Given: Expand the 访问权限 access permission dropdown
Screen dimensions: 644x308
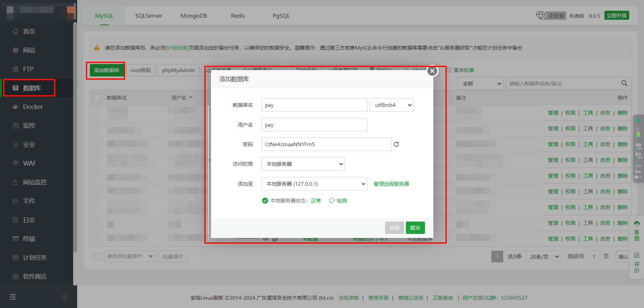Looking at the screenshot, I should [303, 164].
